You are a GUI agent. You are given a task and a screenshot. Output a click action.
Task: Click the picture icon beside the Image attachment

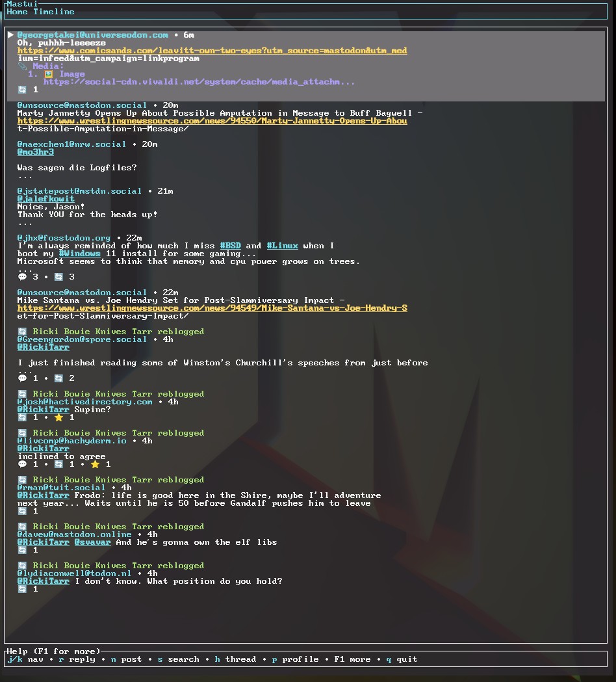(49, 74)
